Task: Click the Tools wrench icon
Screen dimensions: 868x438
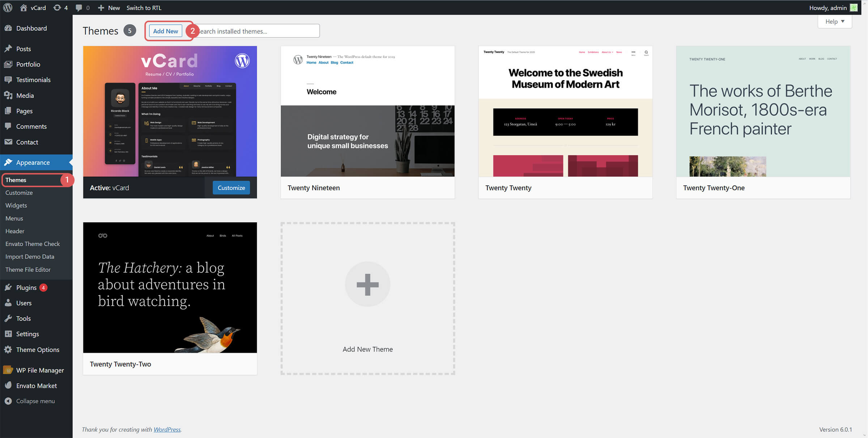Action: 8,319
